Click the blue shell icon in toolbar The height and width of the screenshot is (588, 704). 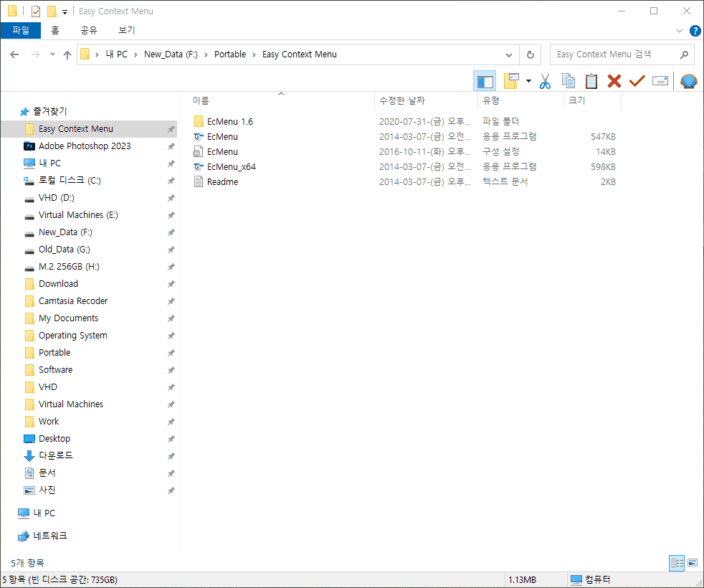tap(689, 81)
